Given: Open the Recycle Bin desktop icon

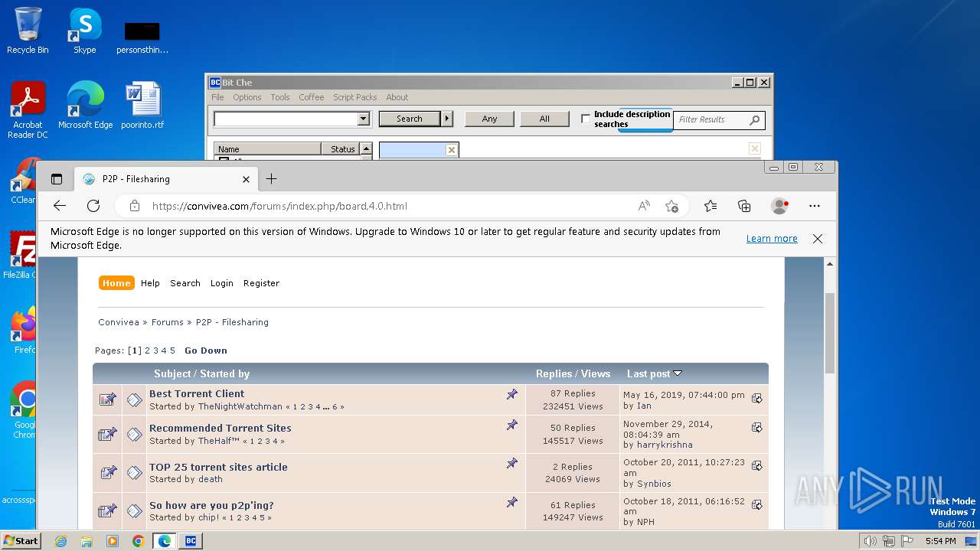Looking at the screenshot, I should [28, 31].
